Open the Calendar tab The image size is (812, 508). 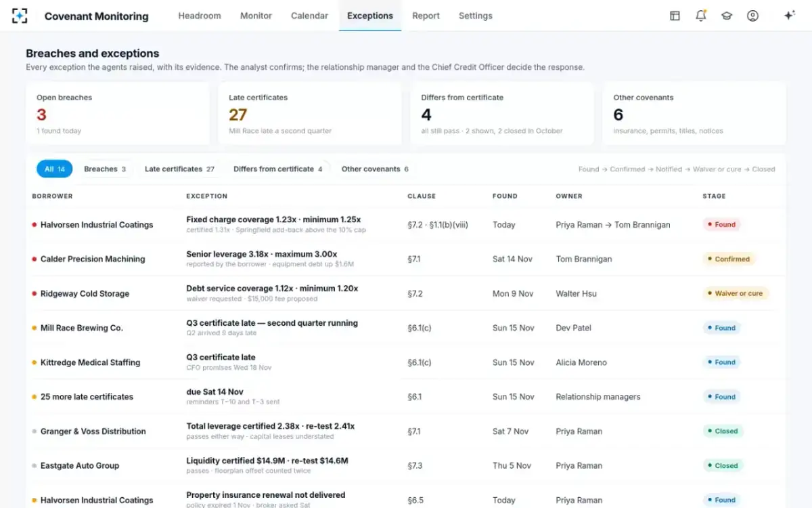309,16
